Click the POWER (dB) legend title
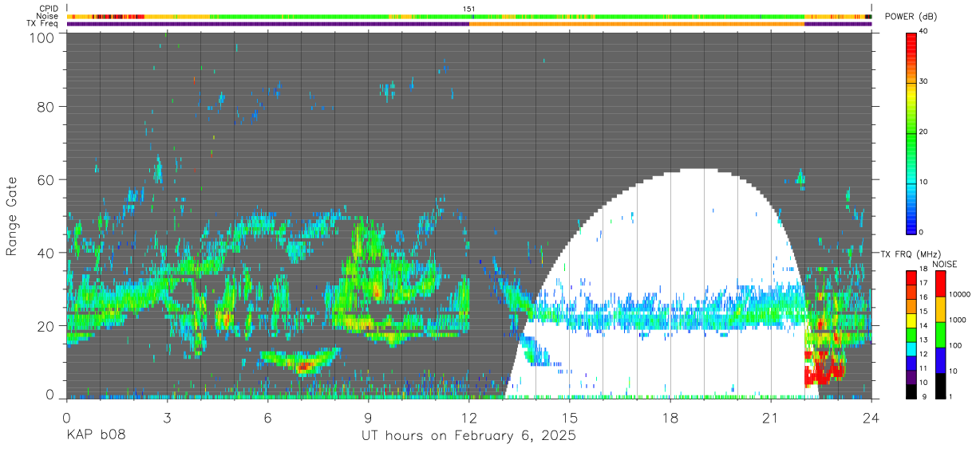980x452 pixels. coord(911,17)
